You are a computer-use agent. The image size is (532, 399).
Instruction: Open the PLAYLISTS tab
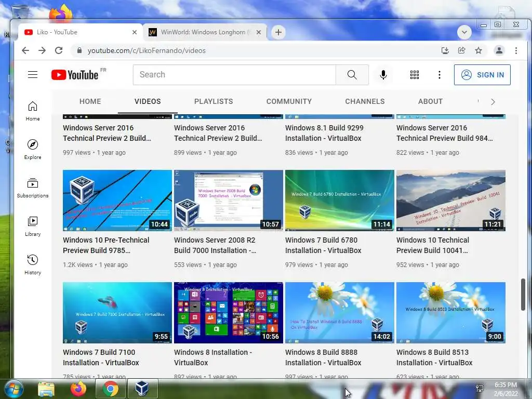[214, 101]
